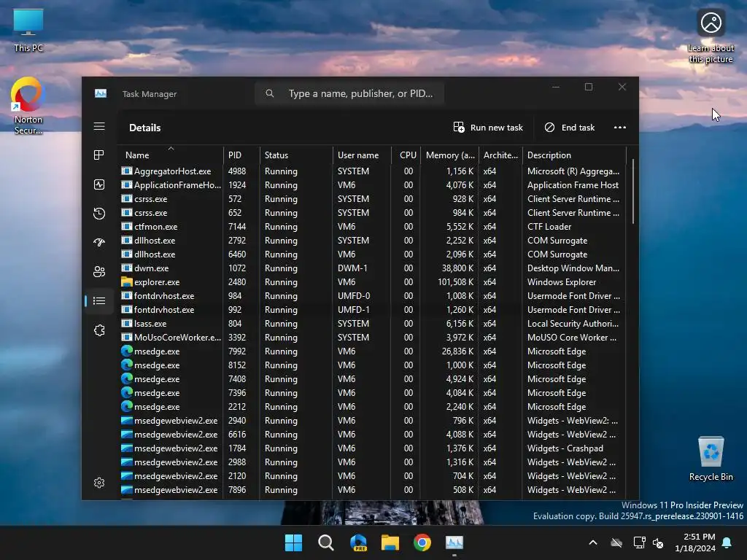Open the Recycle Bin desktop icon
The width and height of the screenshot is (747, 560).
[711, 459]
